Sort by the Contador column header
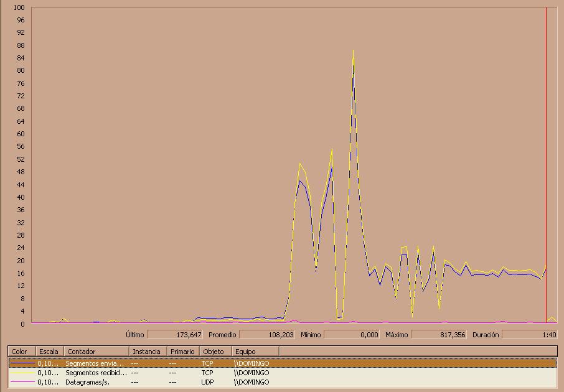Screen dimensions: 564x392 [x=96, y=352]
